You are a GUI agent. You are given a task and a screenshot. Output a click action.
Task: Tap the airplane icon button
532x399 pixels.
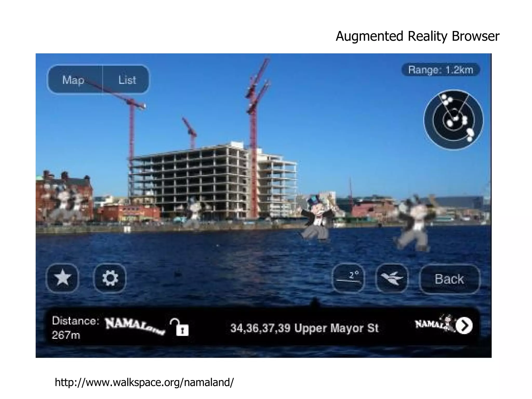pyautogui.click(x=392, y=279)
